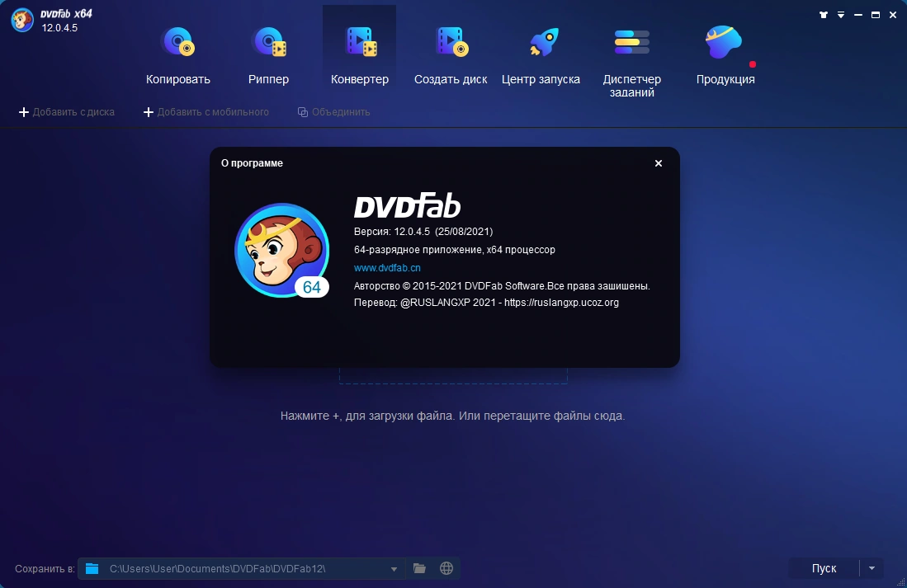
Task: Click Добавить с диска
Action: pos(67,112)
